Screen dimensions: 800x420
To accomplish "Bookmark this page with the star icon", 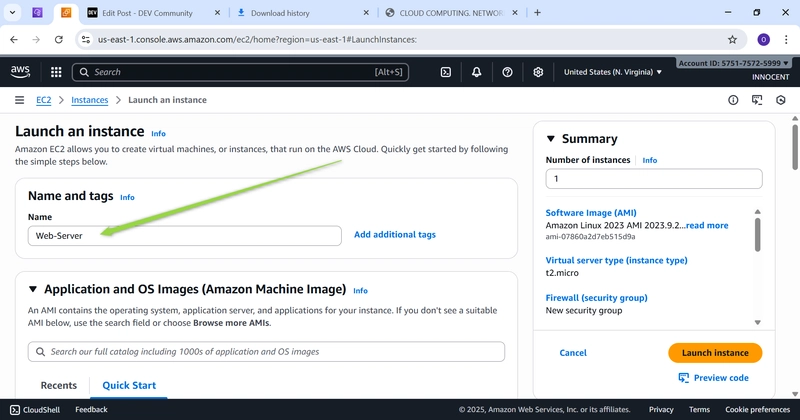I will (x=733, y=39).
